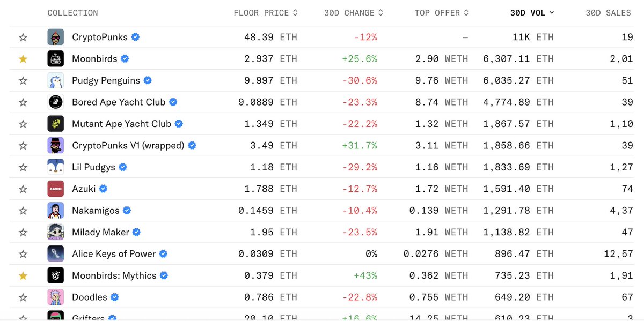The image size is (644, 321).
Task: Click verified badge next to Moonbirds
Action: click(x=125, y=58)
